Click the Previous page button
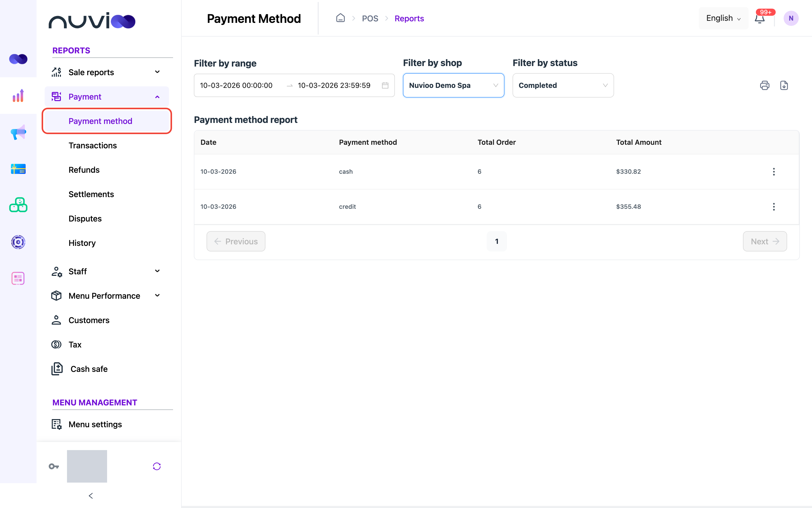812x508 pixels. [236, 241]
